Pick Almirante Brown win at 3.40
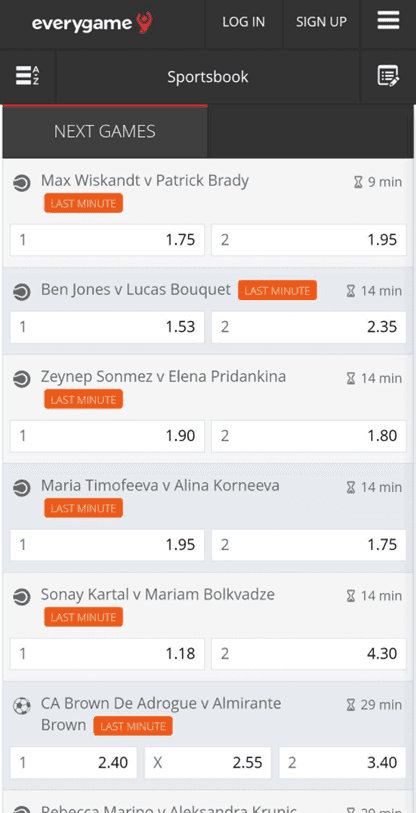Viewport: 416px width, 813px height. click(343, 763)
